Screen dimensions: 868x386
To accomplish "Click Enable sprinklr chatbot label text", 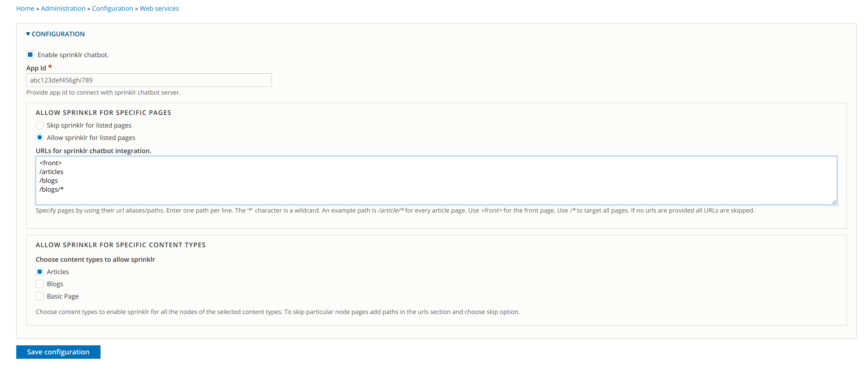I will (x=73, y=55).
